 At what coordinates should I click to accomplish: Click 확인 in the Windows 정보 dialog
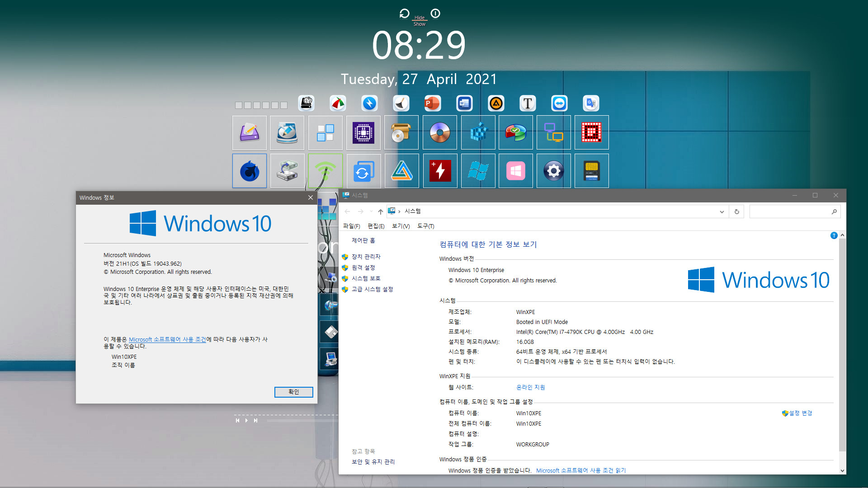pyautogui.click(x=294, y=392)
